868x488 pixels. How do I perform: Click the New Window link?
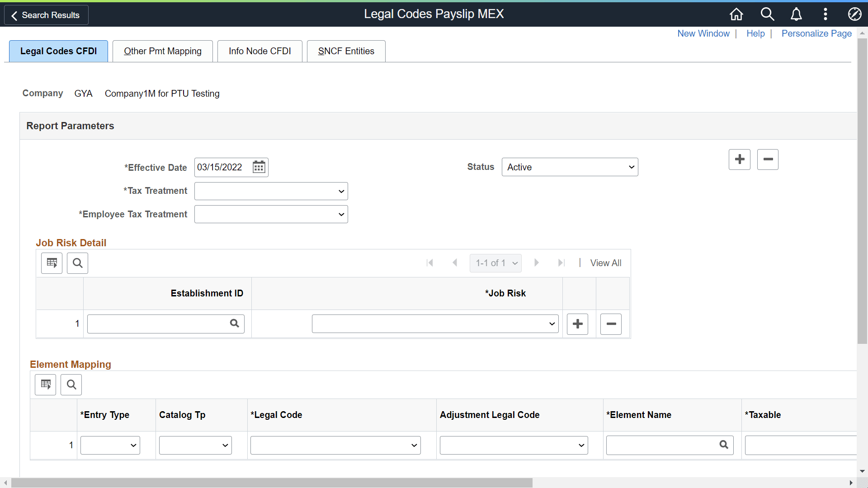click(703, 33)
